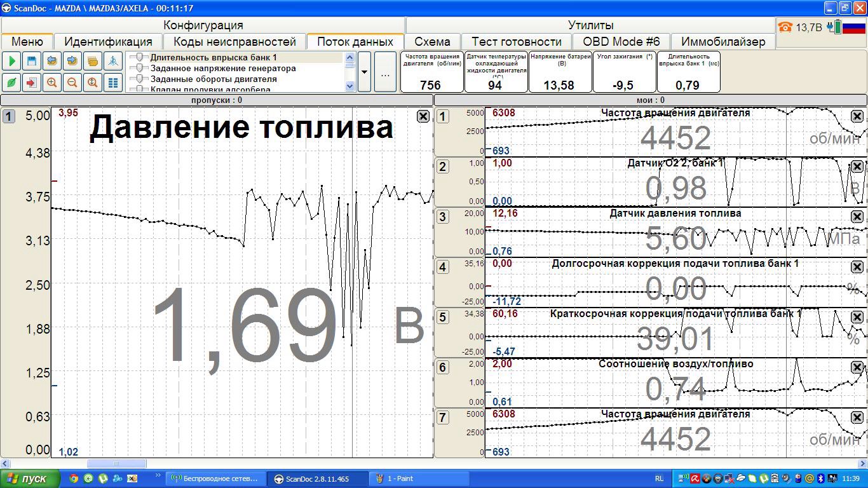Zoom out with the magnifier minus icon
Viewport: 868px width, 488px height.
tap(72, 83)
